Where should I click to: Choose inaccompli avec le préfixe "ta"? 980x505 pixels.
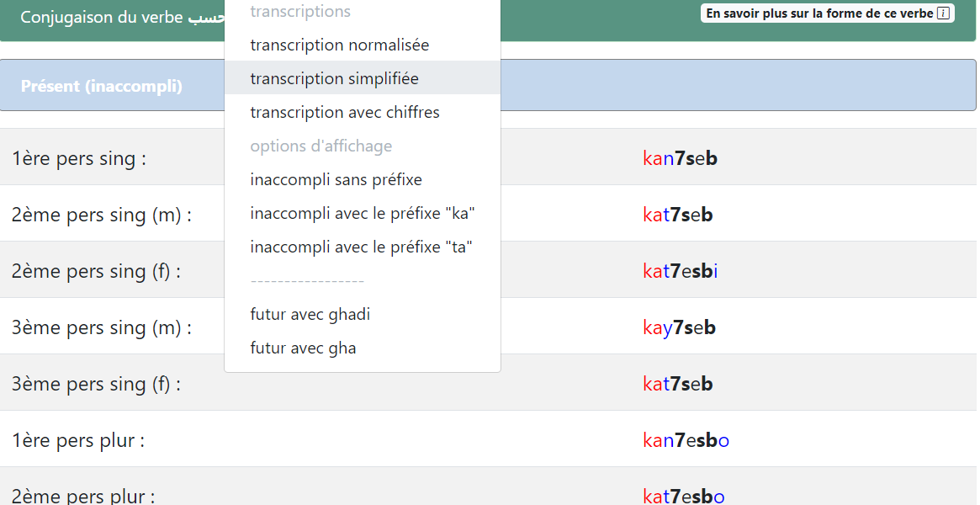tap(362, 247)
